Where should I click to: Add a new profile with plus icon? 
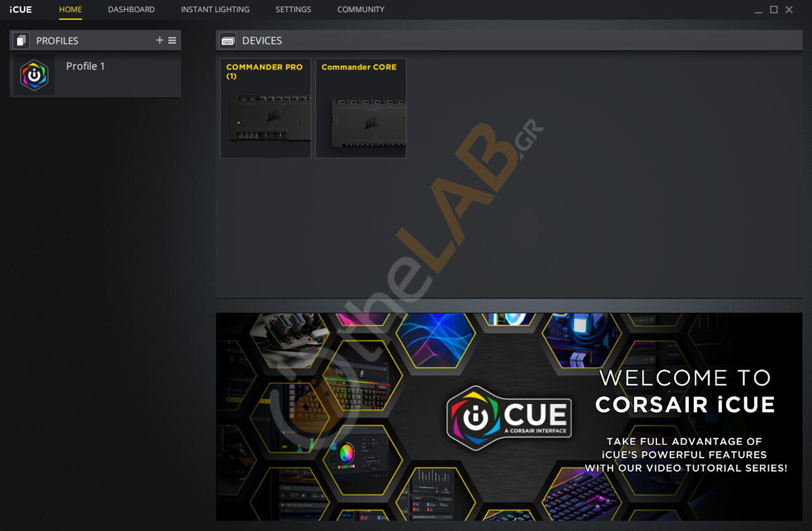[x=159, y=40]
